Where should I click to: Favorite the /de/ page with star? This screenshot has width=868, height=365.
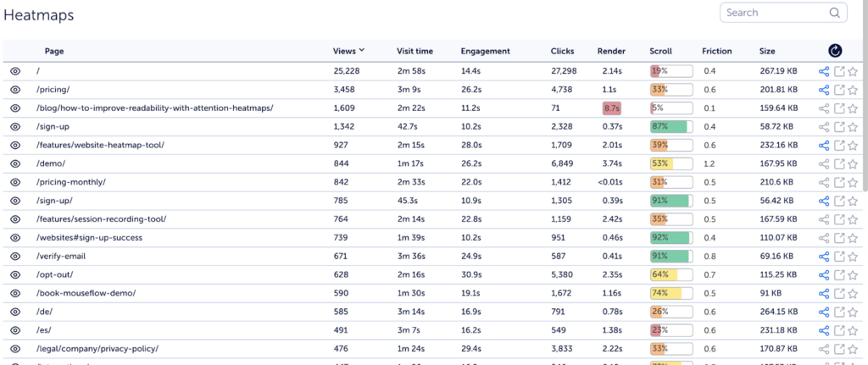[x=853, y=312]
